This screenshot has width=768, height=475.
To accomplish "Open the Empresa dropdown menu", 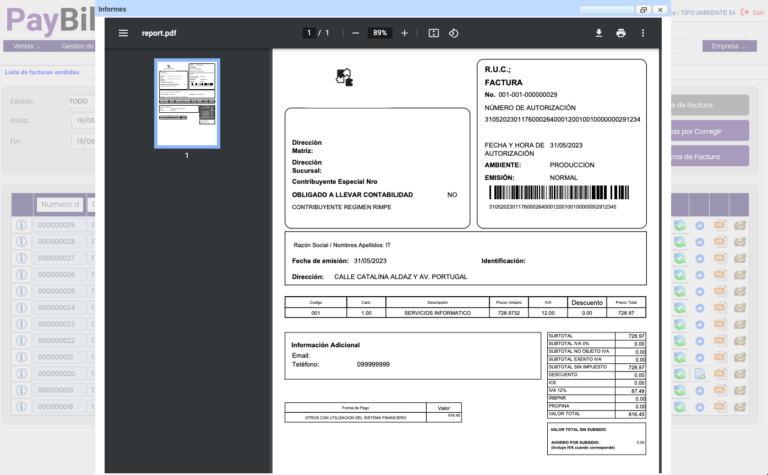I will [x=728, y=46].
